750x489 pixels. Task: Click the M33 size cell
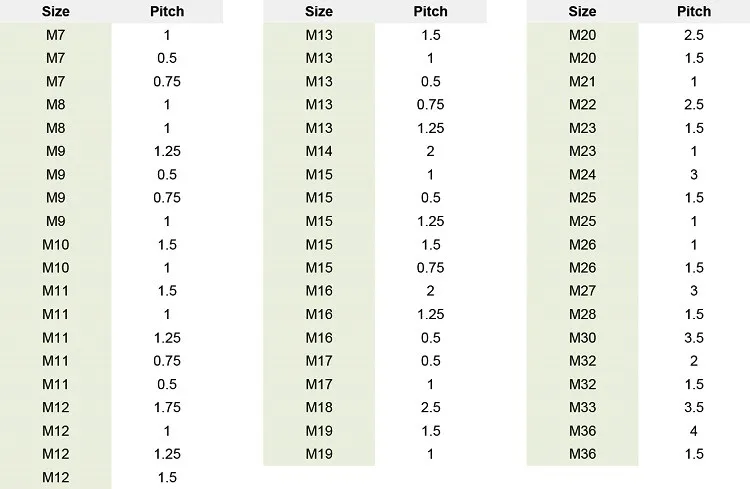pos(582,407)
